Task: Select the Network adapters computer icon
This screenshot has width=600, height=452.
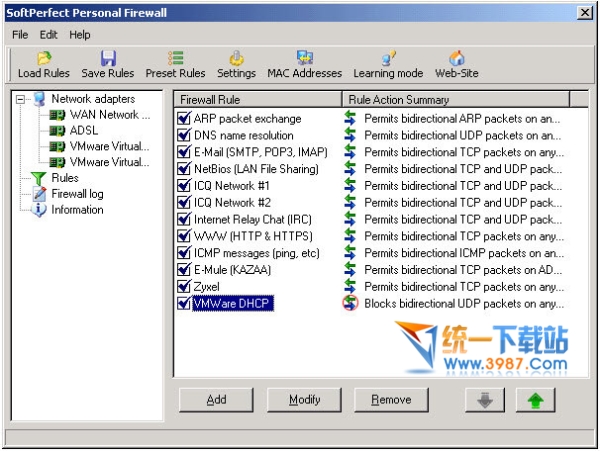Action: pos(40,99)
